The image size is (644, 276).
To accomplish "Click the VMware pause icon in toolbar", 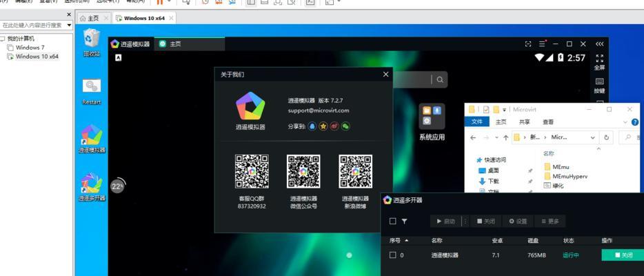I will click(x=160, y=2).
